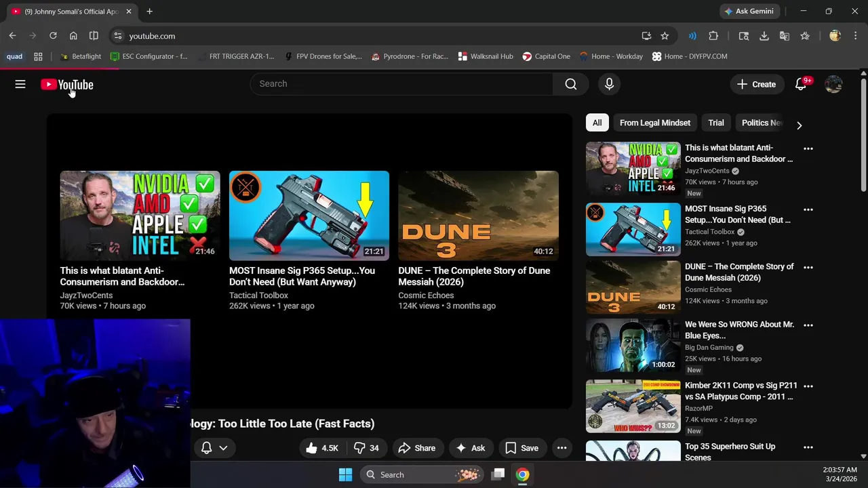Select the From Legal Mindset chip

click(655, 123)
